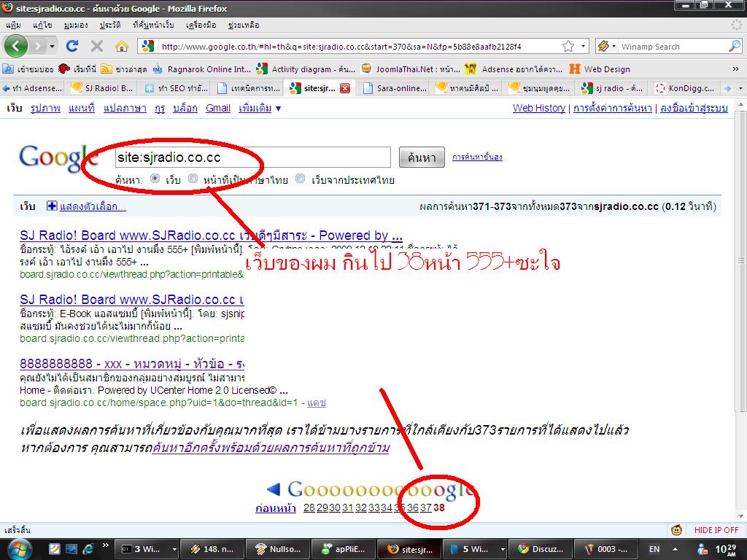
Task: Go to results page 37
Action: point(426,508)
